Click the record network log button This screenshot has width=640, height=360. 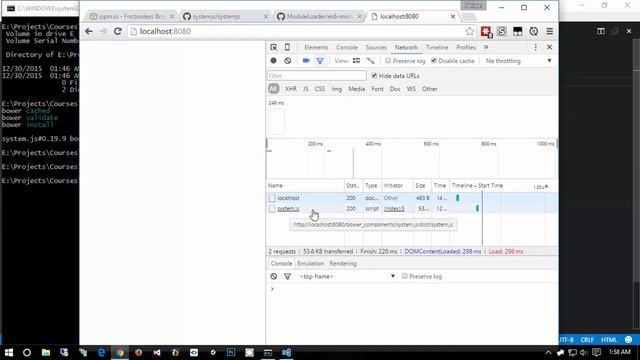tap(273, 61)
